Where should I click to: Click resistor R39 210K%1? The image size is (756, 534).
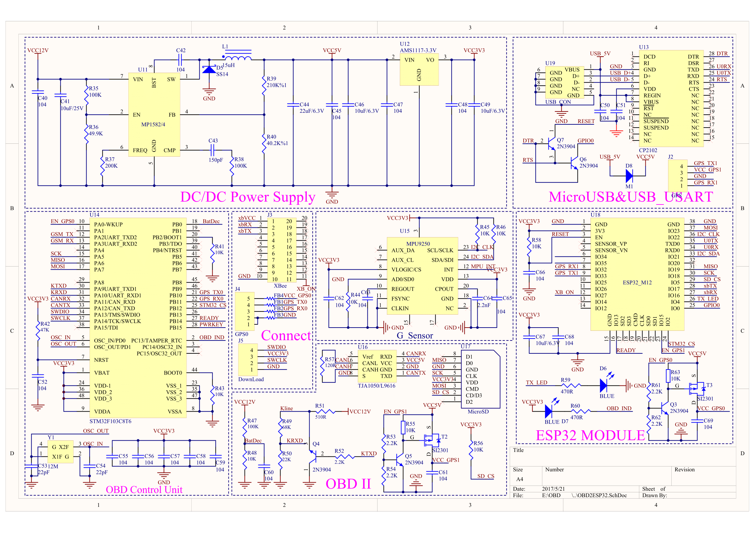[264, 85]
